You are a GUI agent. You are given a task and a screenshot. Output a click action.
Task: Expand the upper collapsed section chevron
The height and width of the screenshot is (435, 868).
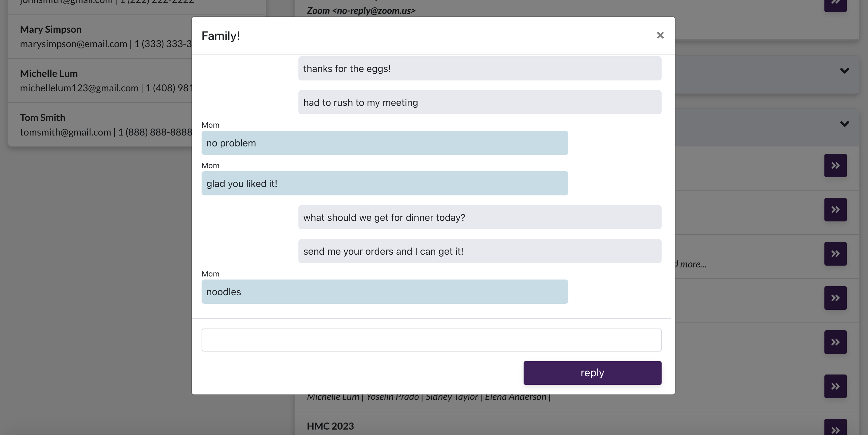(844, 71)
